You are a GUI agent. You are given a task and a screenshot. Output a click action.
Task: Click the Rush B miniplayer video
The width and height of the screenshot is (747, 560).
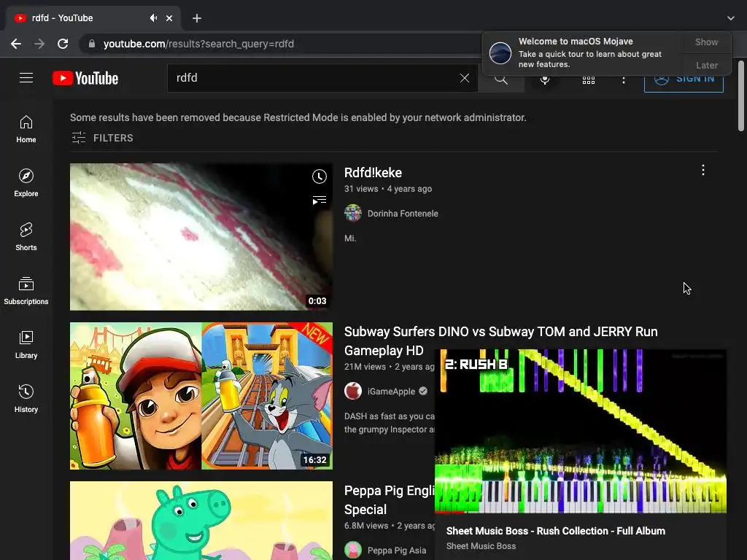[x=581, y=431]
